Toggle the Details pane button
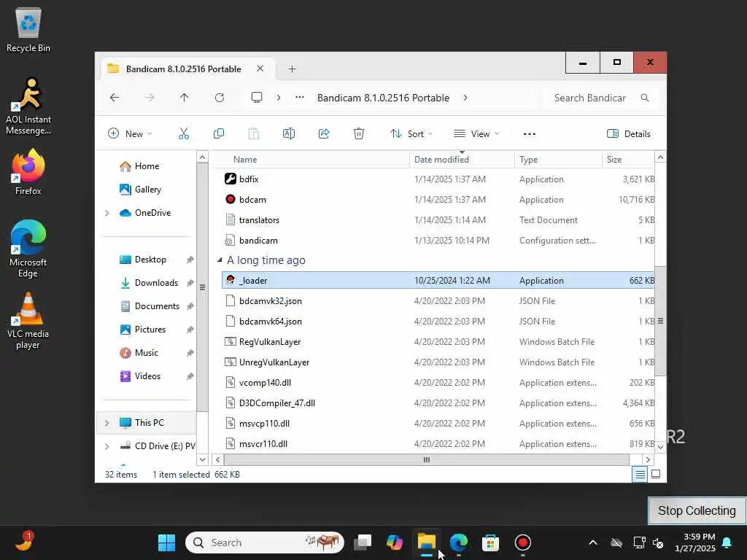The width and height of the screenshot is (747, 560). pyautogui.click(x=629, y=134)
